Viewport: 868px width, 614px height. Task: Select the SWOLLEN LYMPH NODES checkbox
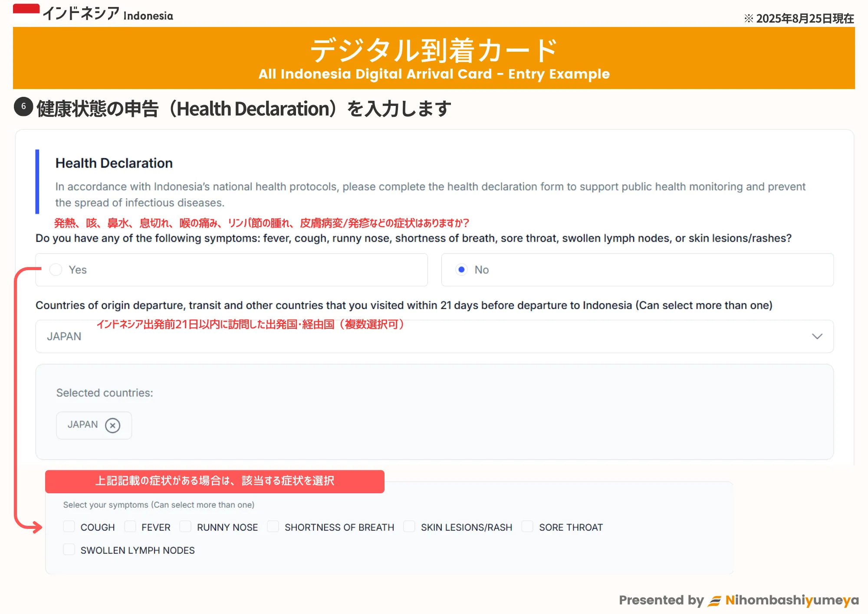click(x=69, y=550)
